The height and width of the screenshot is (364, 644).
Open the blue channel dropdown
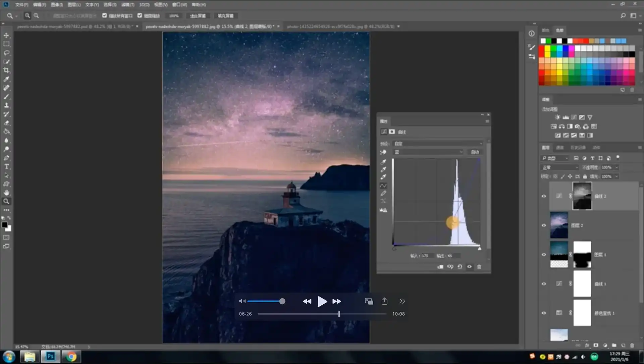click(428, 152)
